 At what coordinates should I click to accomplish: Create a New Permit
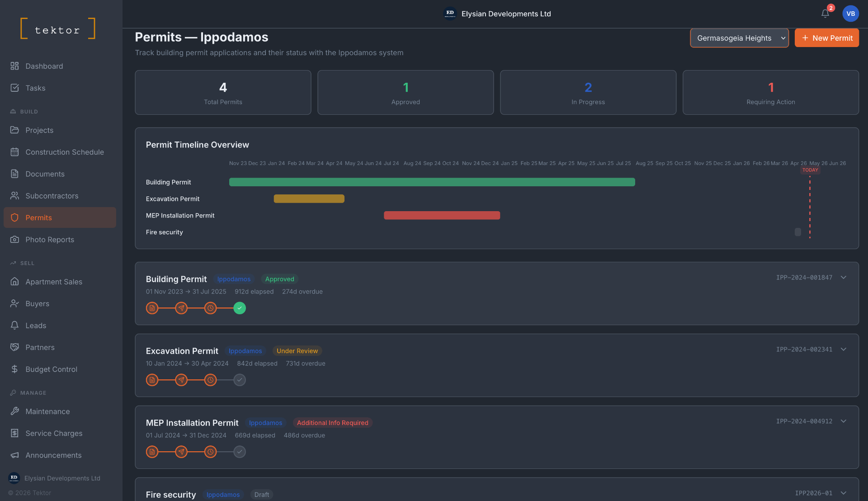click(827, 38)
